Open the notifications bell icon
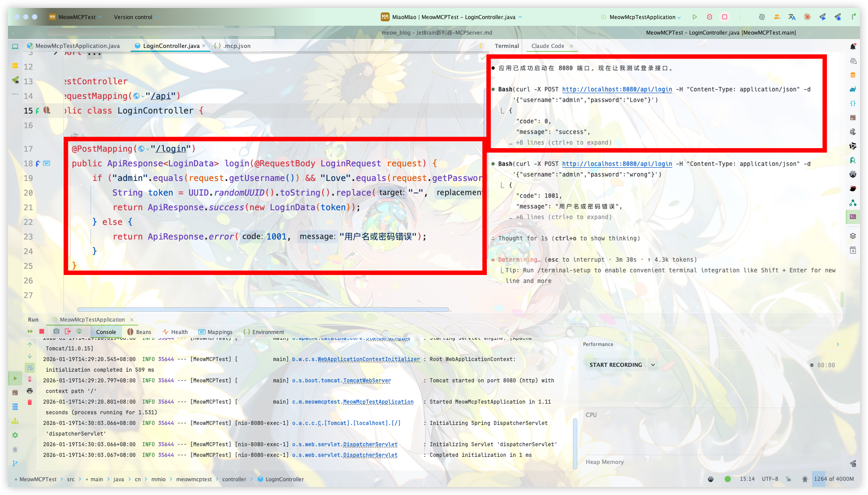868x495 pixels. [852, 46]
